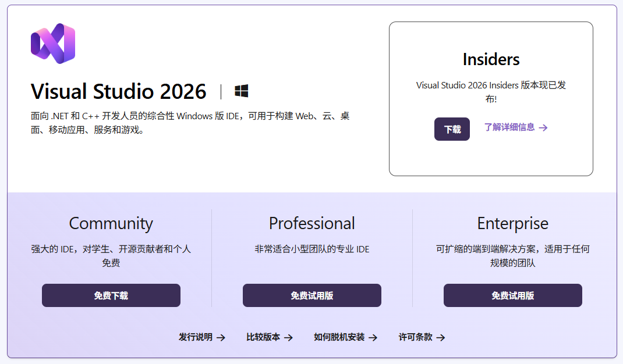Click the Windows logo beside Visual Studio 2026
The image size is (623, 364).
pyautogui.click(x=241, y=91)
